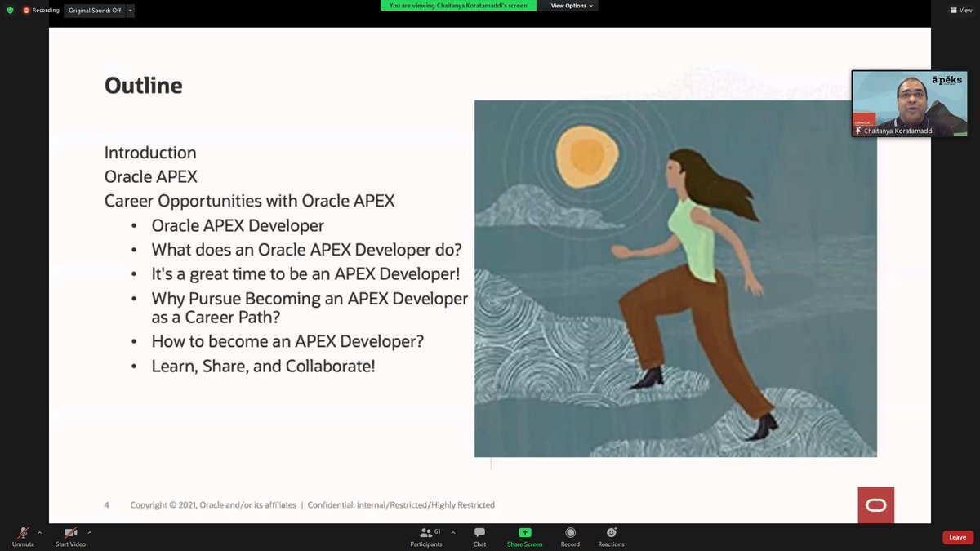Click the Oracle APEX outline line
The height and width of the screenshot is (551, 980).
[x=151, y=176]
